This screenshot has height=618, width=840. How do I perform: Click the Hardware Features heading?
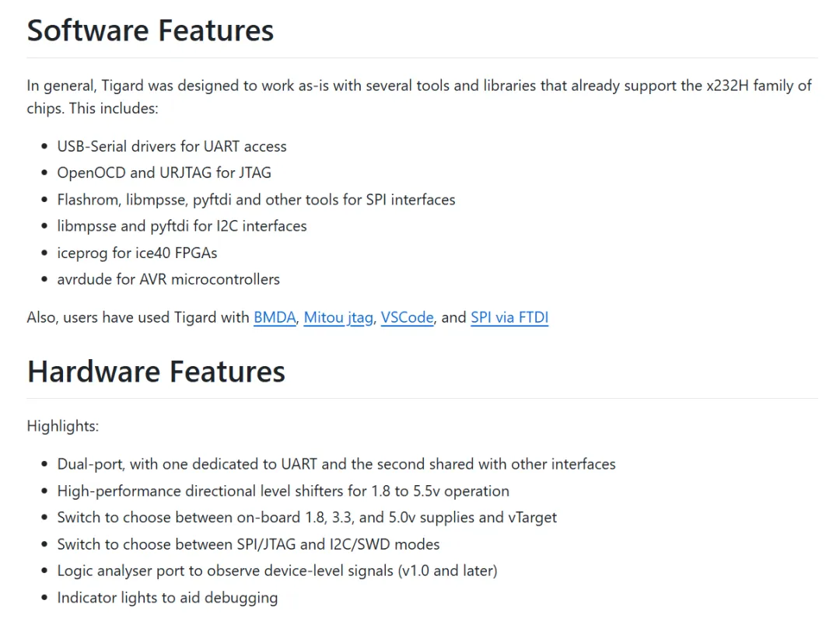point(156,372)
